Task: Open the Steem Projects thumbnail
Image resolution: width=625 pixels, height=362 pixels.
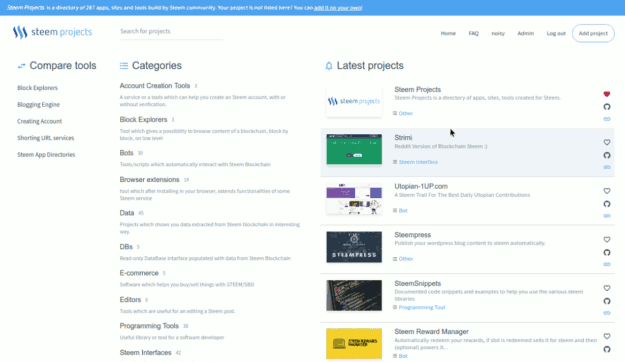Action: [354, 101]
